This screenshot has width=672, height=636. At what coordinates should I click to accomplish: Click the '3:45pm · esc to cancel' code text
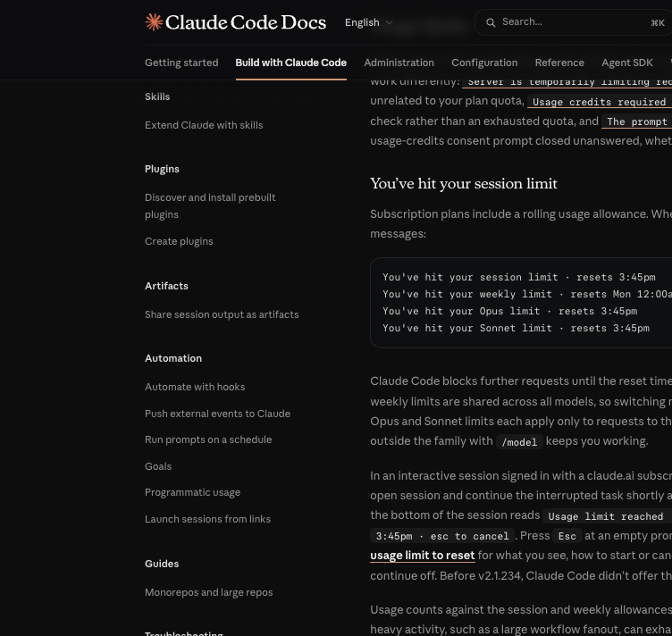pos(441,536)
